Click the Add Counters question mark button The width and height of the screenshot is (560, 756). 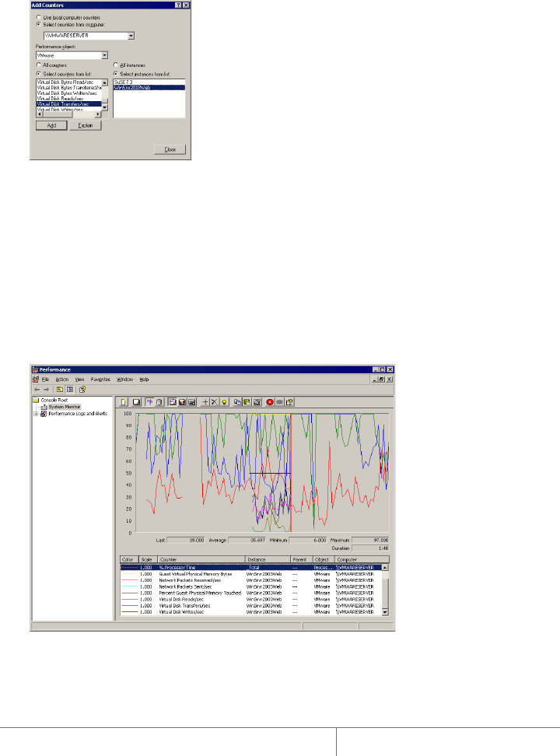(x=178, y=5)
